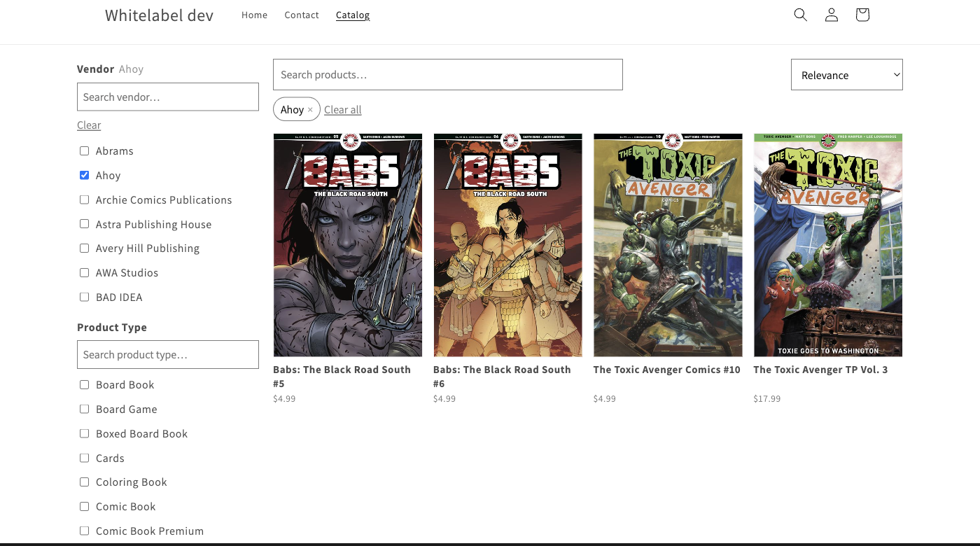Screen dimensions: 980x546
Task: Open the shopping cart icon
Action: (x=862, y=15)
